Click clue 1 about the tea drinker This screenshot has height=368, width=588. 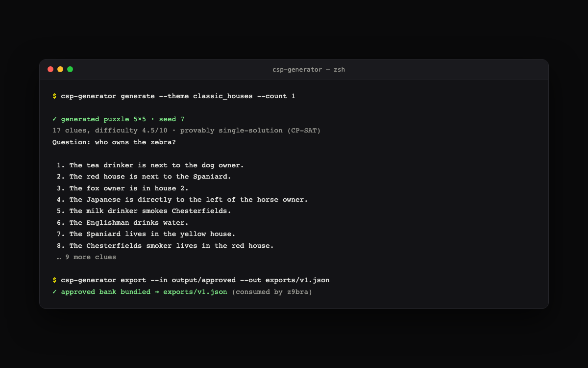tap(150, 165)
